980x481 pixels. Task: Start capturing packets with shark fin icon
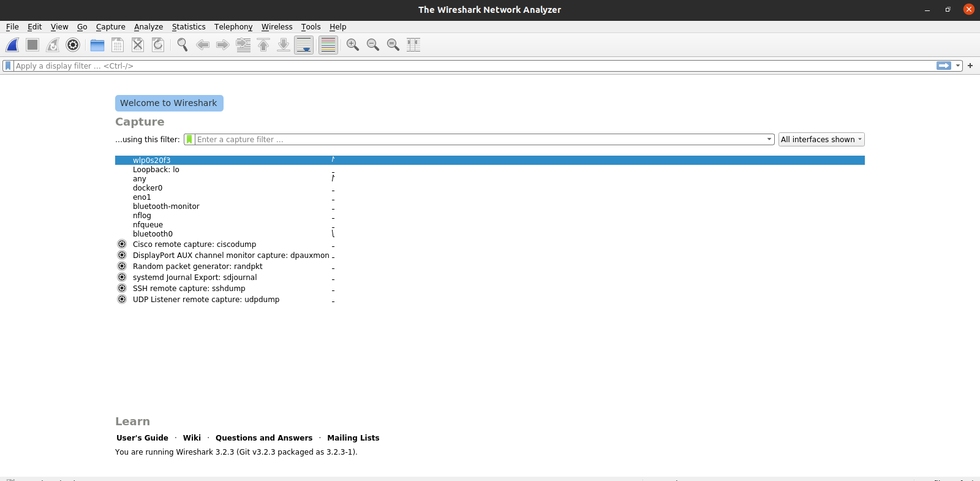pos(12,45)
